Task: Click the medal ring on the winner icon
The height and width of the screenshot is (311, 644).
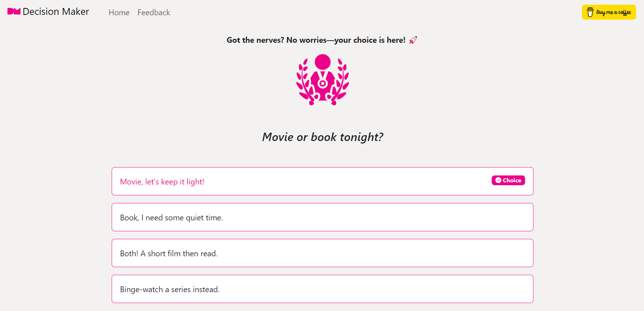Action: [x=322, y=84]
